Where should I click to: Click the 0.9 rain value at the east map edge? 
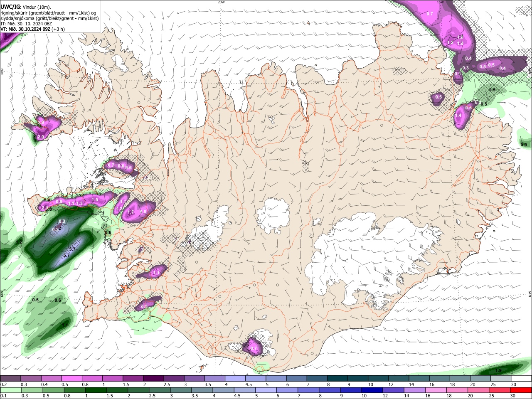click(524, 145)
